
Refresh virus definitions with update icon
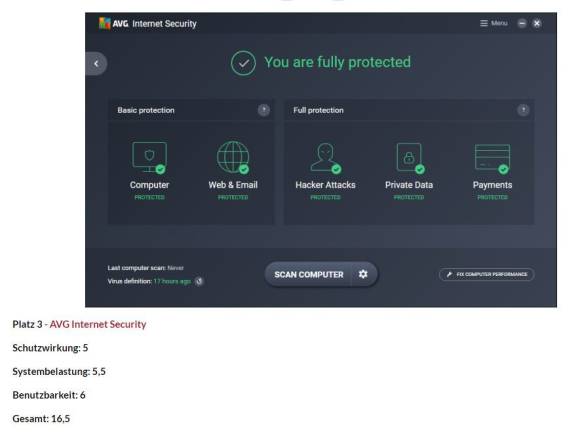pyautogui.click(x=199, y=281)
